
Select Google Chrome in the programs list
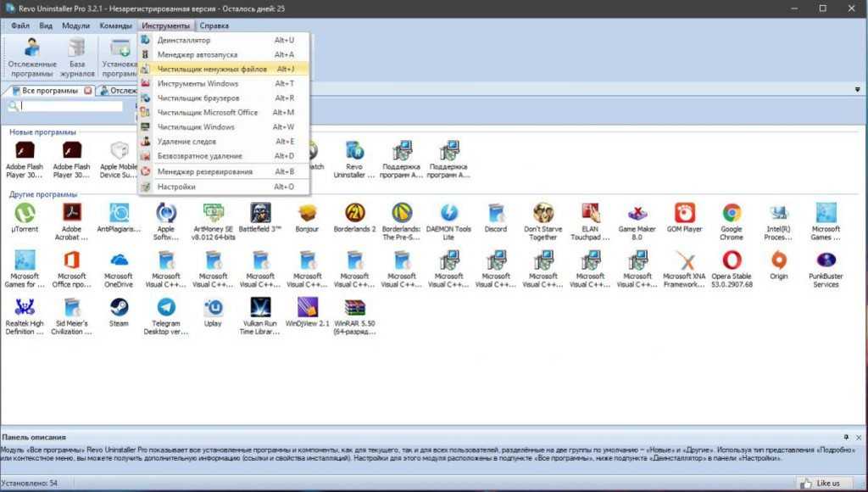point(732,214)
